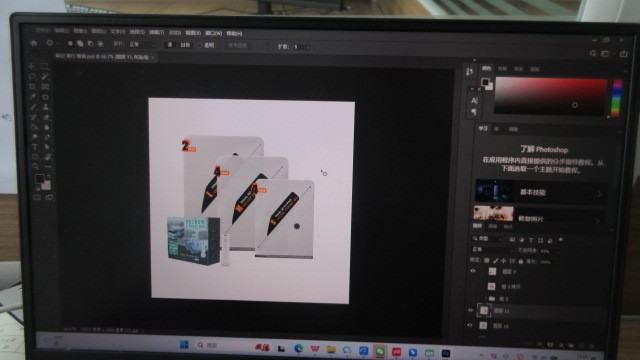The width and height of the screenshot is (640, 360).
Task: Click the Add to selection icon
Action: tap(80, 43)
